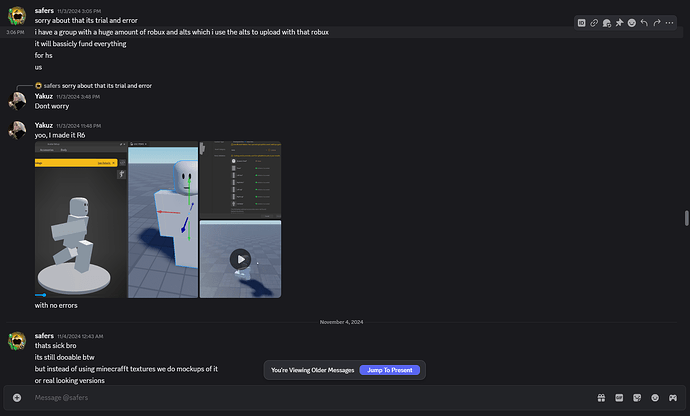Click message 'it will bassicly fund everything'
The height and width of the screenshot is (416, 690).
click(81, 44)
